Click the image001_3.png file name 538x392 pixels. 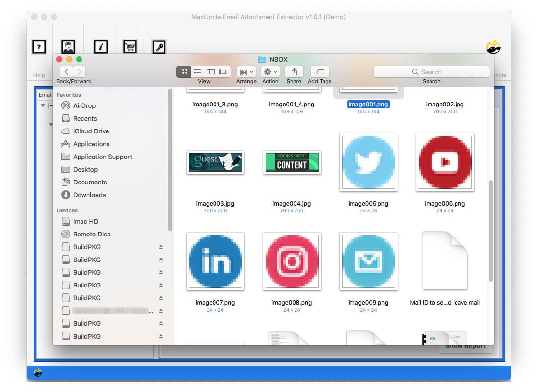215,105
